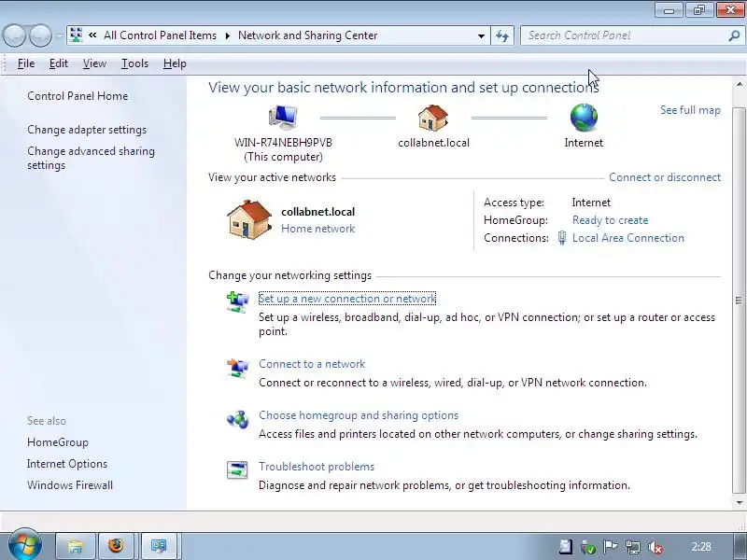Click Connect to a network link

(x=312, y=364)
